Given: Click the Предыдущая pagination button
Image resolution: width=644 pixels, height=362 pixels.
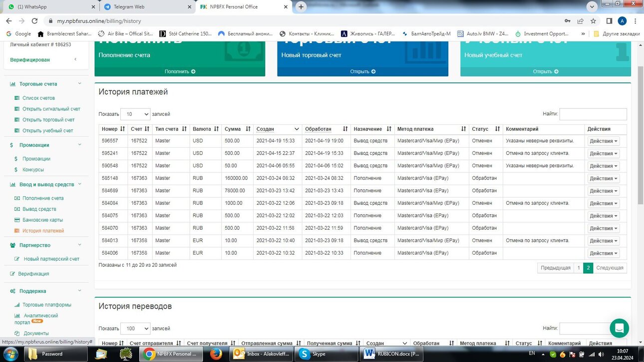Looking at the screenshot, I should click(556, 268).
